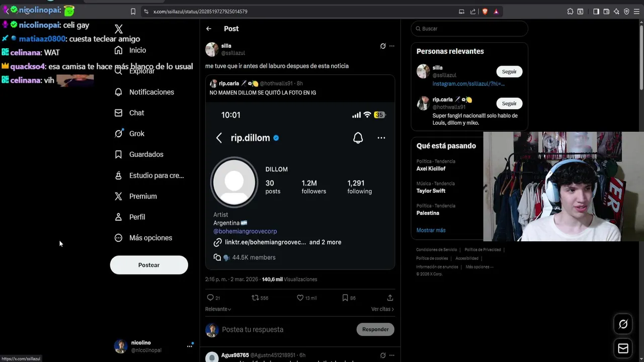Follow rip.carla with the Seguir button

click(509, 103)
